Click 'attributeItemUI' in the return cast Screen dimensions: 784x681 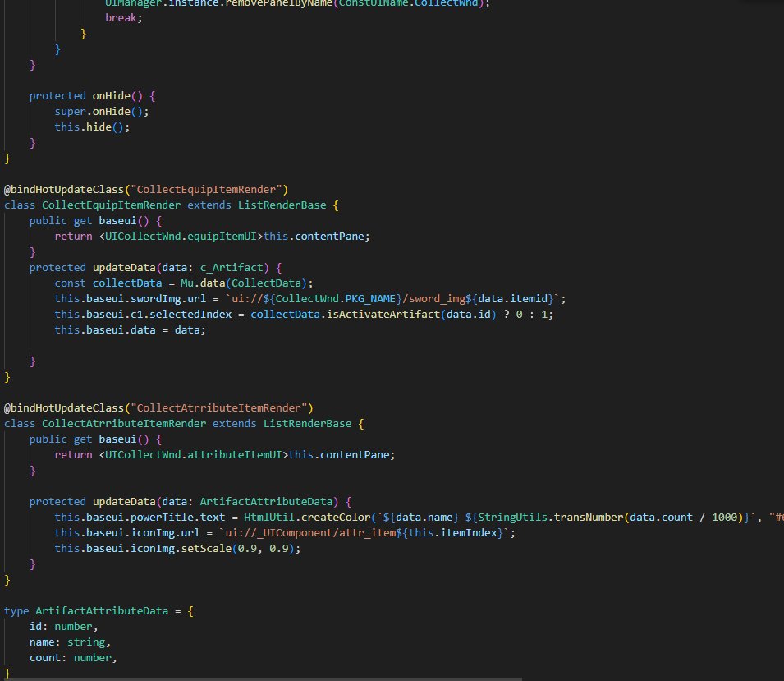click(235, 454)
